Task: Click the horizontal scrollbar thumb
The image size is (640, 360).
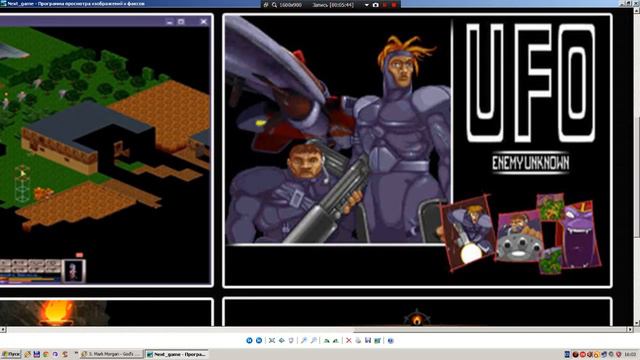Action: tap(491, 329)
